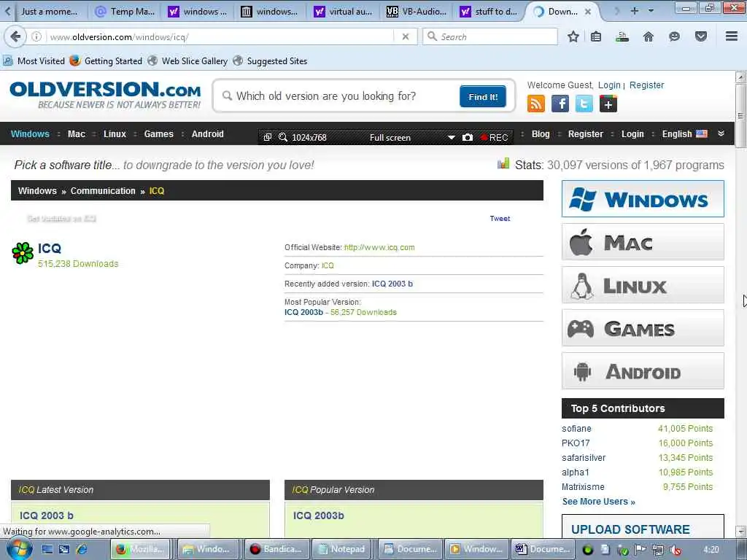Click the Login link near Welcome Guest
This screenshot has height=560, width=747.
(609, 85)
